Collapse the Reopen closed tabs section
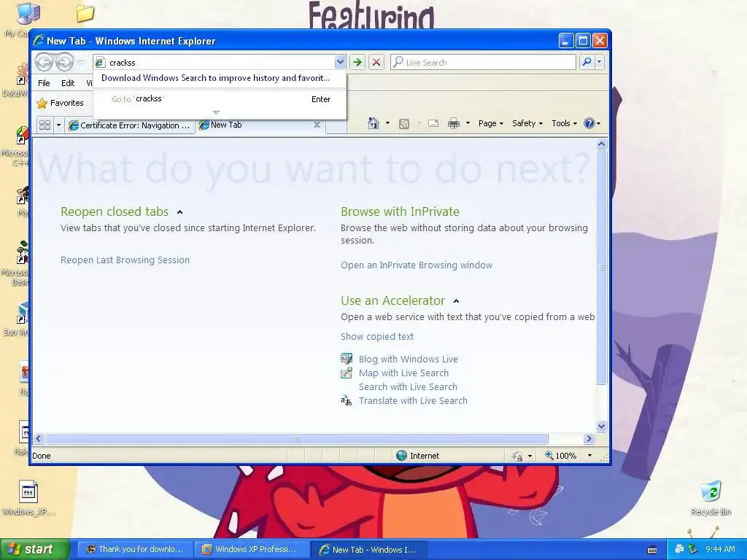Screen dimensions: 747x560 (x=179, y=212)
